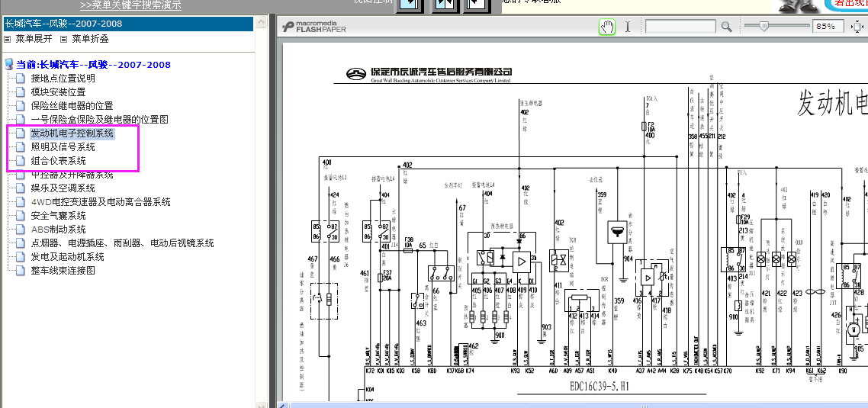Open 一号保险盒保险及继电器的位置图
Viewport: 868px width, 408px height.
(x=100, y=120)
